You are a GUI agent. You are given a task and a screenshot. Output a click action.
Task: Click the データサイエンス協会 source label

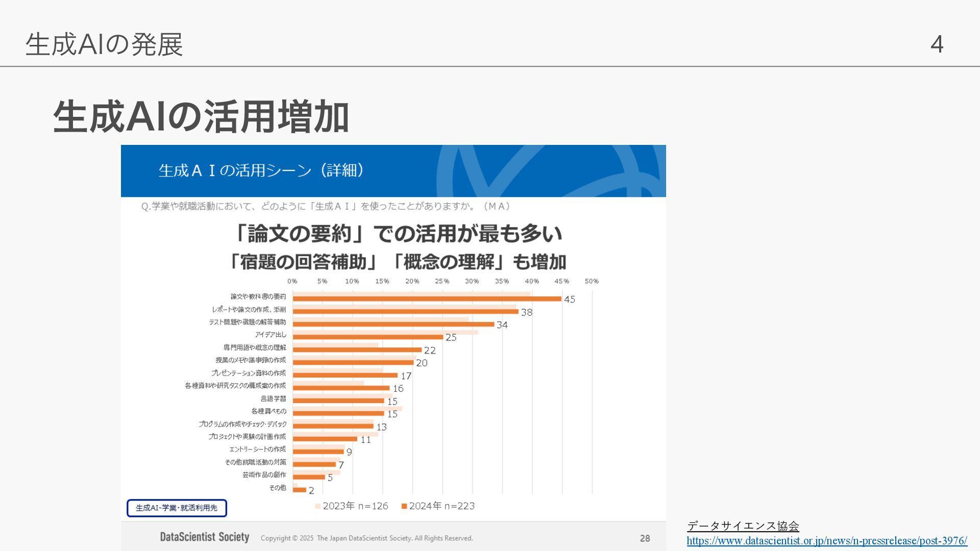pos(743,525)
